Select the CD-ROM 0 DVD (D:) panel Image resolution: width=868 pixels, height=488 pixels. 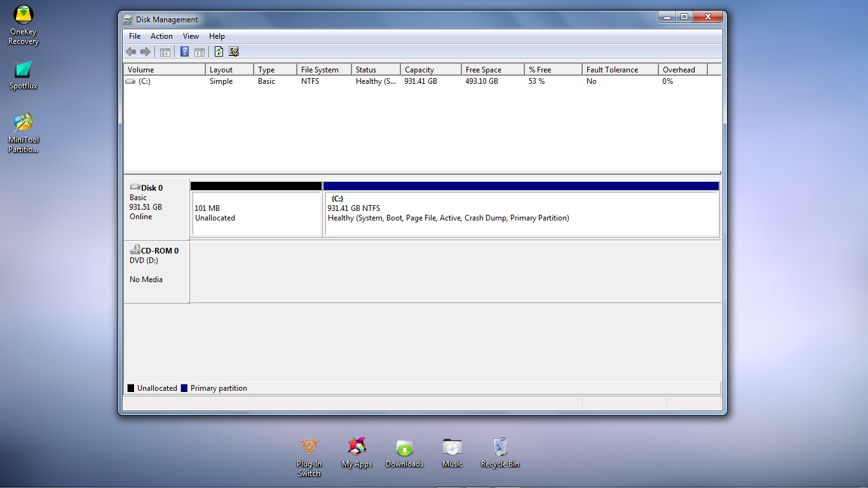156,271
